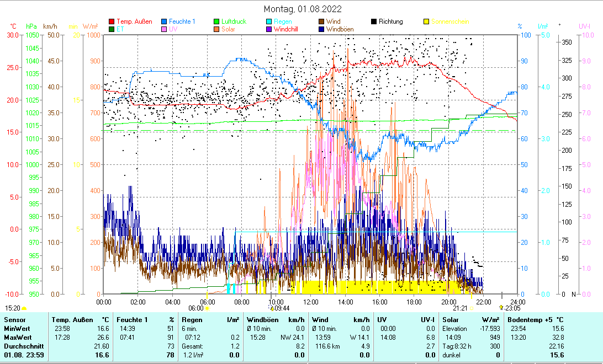Click the average temperature value 21.60
The image size is (603, 364).
tap(102, 346)
